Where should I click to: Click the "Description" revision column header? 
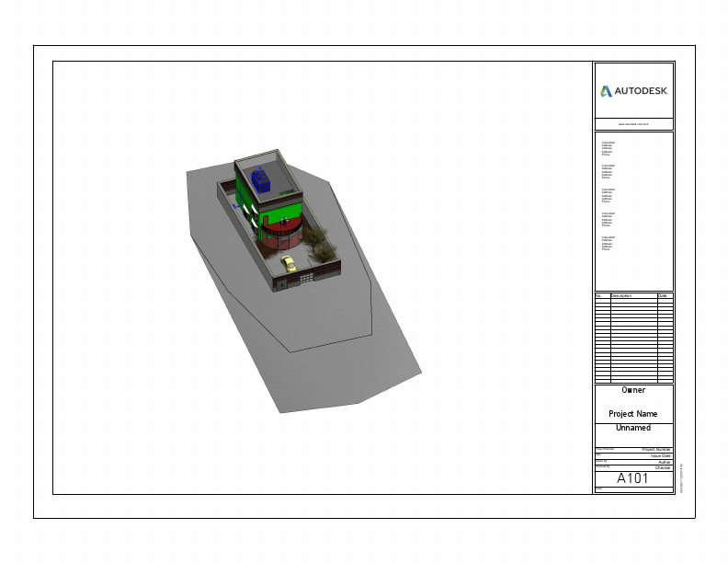pos(621,296)
